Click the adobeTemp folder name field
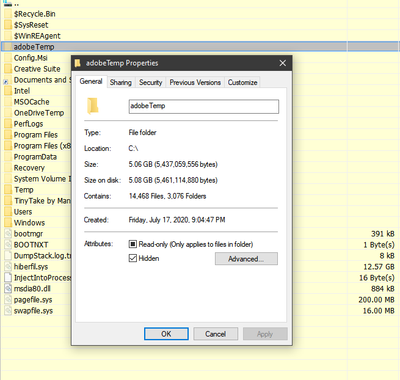The height and width of the screenshot is (380, 400). coord(204,106)
